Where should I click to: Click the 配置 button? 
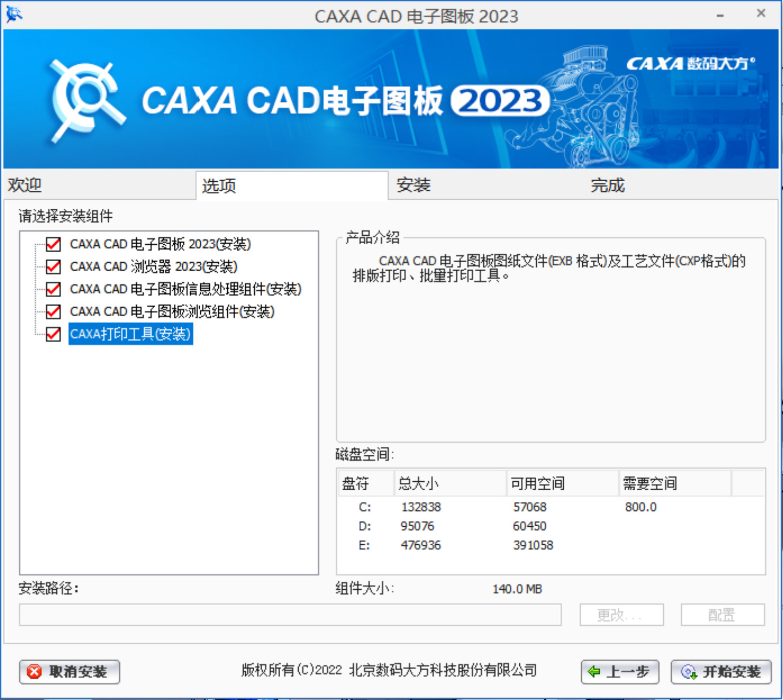click(x=722, y=615)
